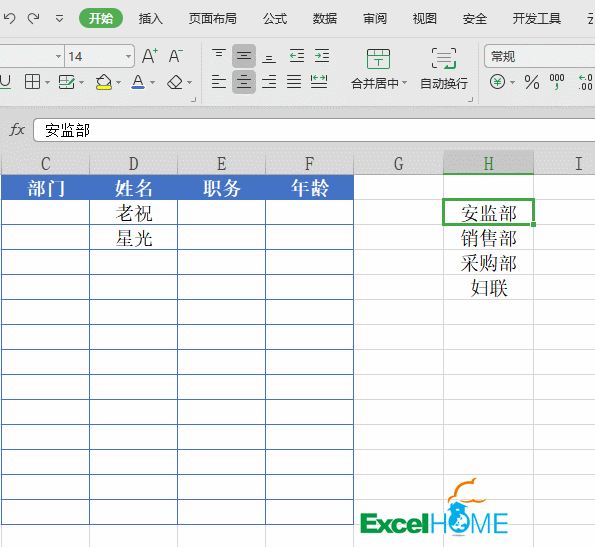Image resolution: width=595 pixels, height=547 pixels.
Task: Open the 公式 ribbon tab
Action: coord(275,18)
